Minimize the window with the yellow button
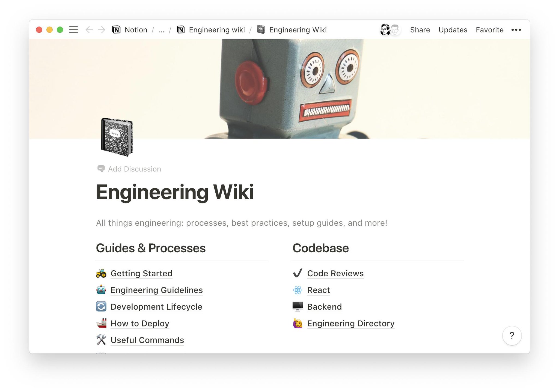 (x=49, y=30)
